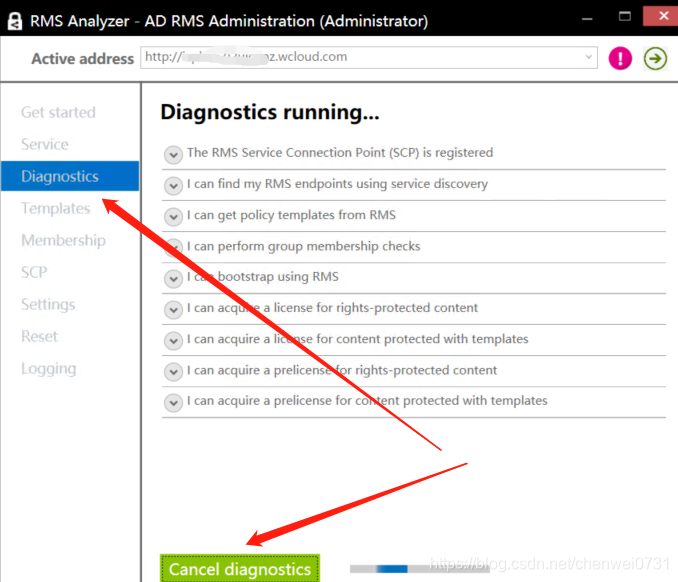
Task: Click the 'Diagnostics running...' heading
Action: 270,112
